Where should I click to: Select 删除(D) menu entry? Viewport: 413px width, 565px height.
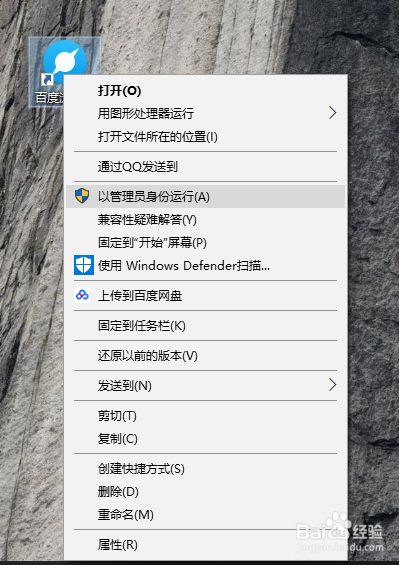point(205,491)
